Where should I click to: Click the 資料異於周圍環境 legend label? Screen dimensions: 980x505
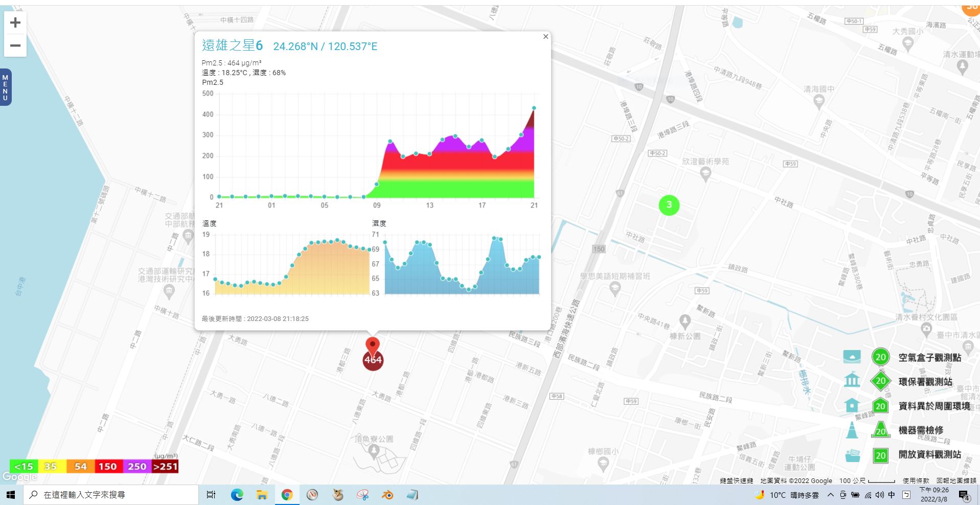[935, 406]
